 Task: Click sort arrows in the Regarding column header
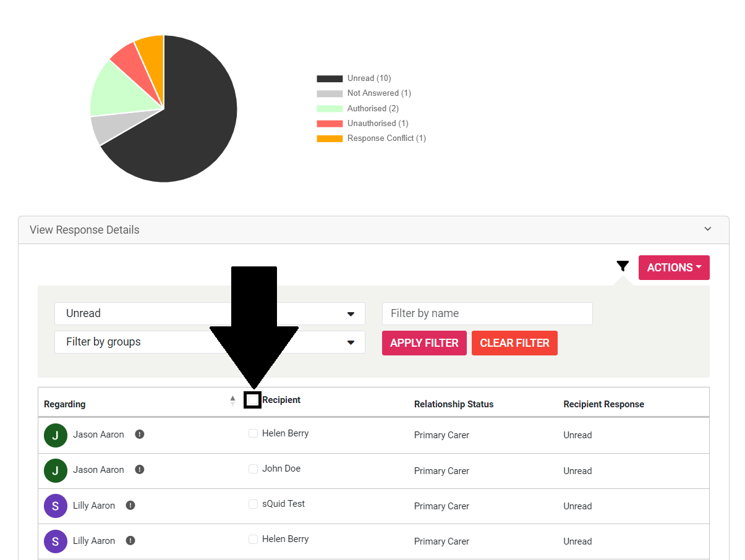click(232, 401)
